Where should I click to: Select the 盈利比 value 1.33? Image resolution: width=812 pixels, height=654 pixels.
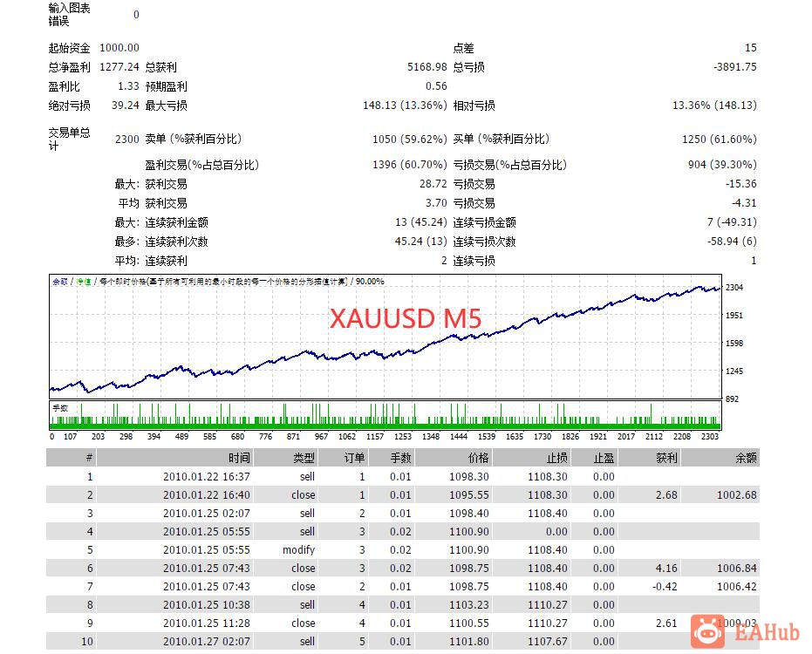point(128,86)
